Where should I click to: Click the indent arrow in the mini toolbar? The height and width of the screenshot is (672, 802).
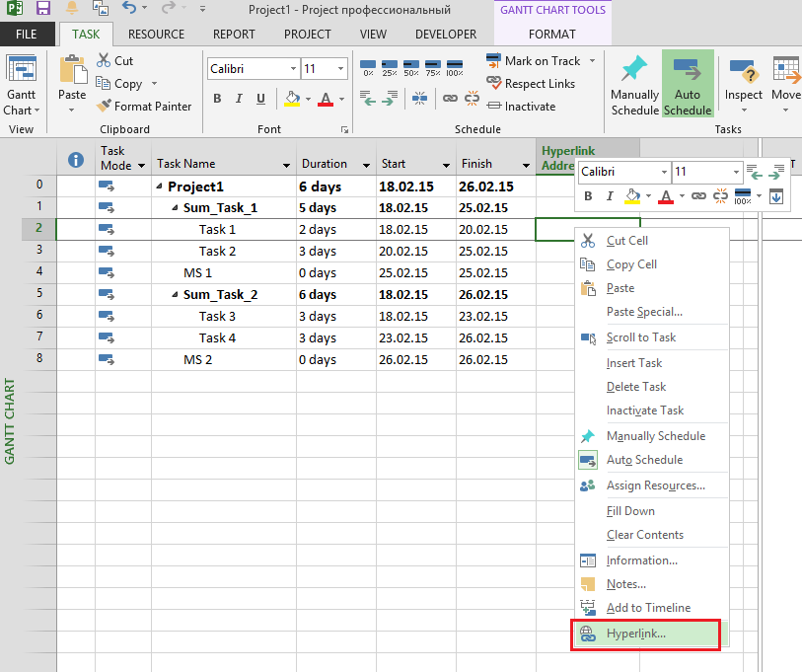(x=776, y=172)
